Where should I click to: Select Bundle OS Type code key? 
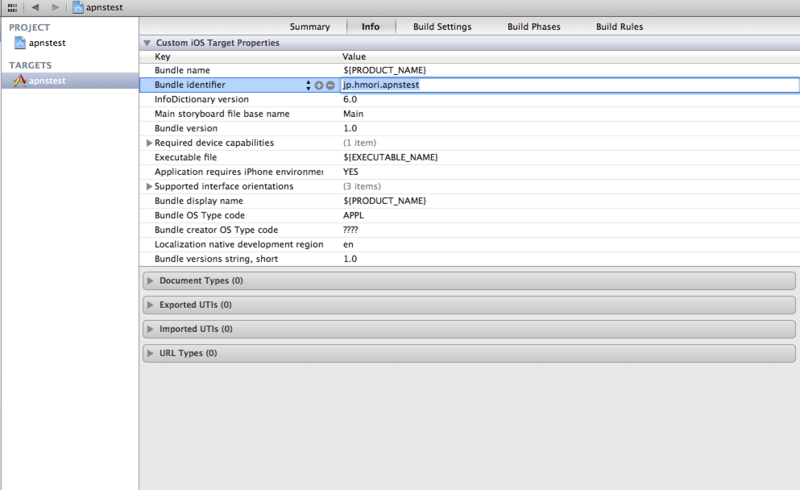pos(199,215)
